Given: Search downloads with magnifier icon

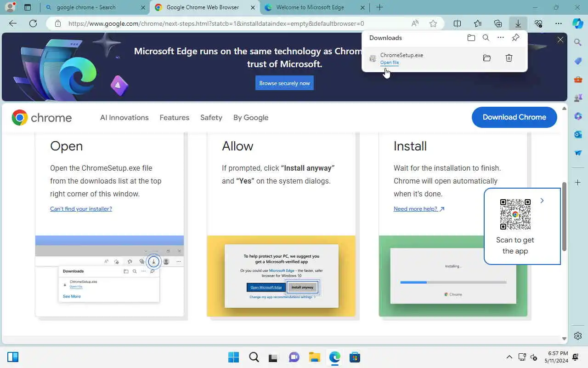Looking at the screenshot, I should pyautogui.click(x=486, y=38).
